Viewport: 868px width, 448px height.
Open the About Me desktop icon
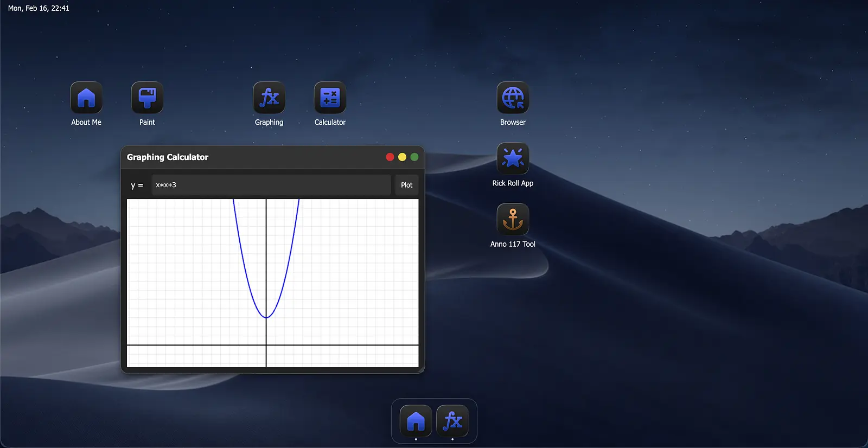(86, 98)
